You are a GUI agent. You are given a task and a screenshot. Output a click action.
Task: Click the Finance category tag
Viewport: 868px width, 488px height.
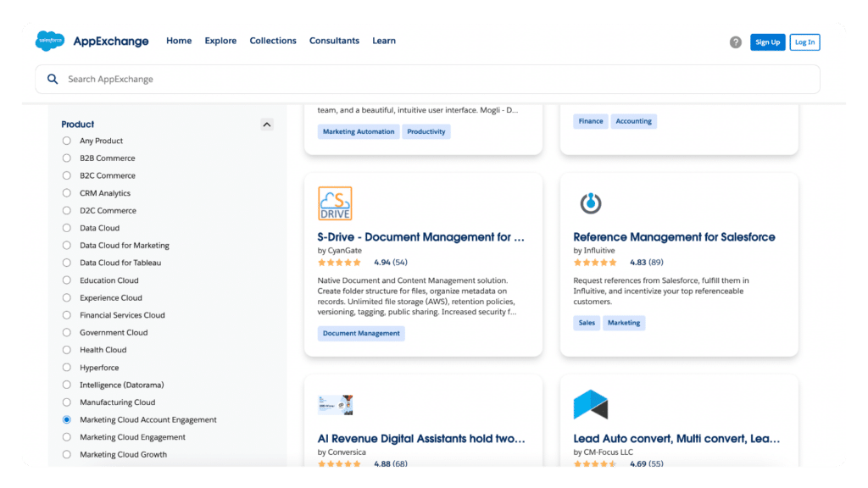(x=590, y=120)
